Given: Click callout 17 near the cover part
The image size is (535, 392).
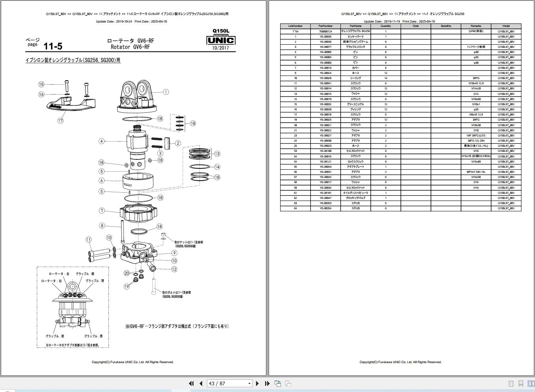Looking at the screenshot, I should click(60, 121).
